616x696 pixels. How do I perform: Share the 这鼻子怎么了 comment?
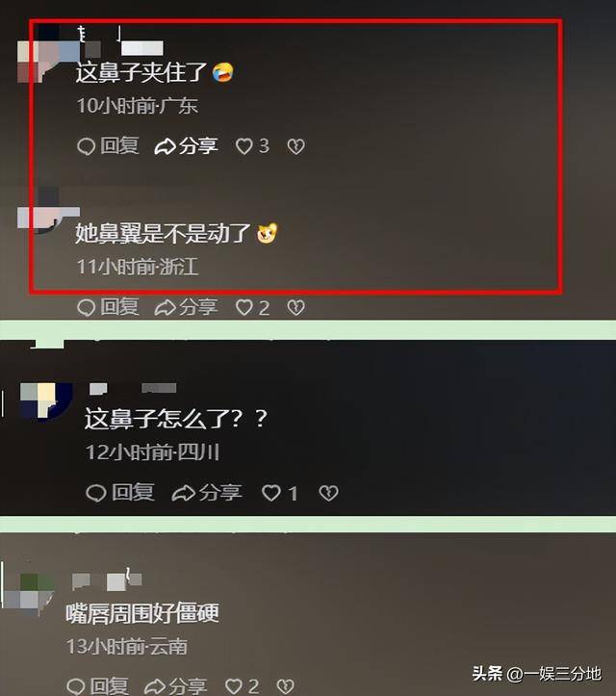(x=207, y=493)
